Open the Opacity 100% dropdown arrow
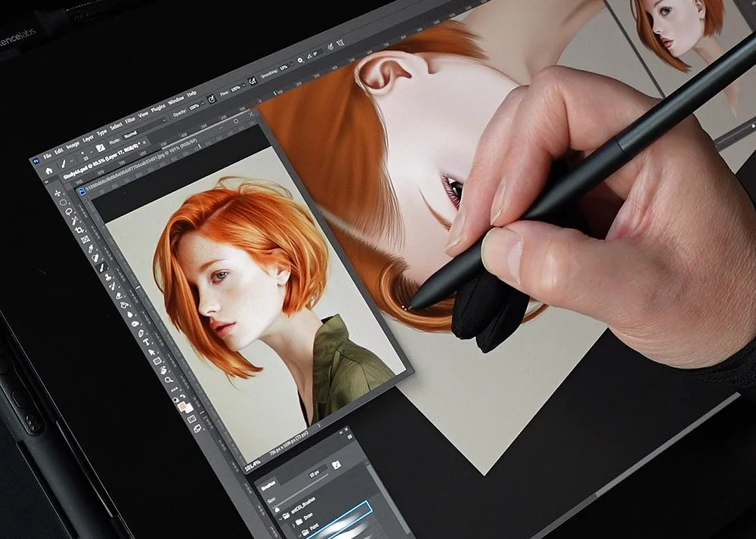 coord(203,103)
